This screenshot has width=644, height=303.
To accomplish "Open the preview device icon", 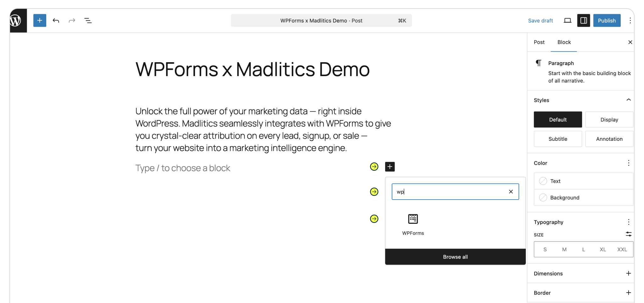I will (x=568, y=20).
